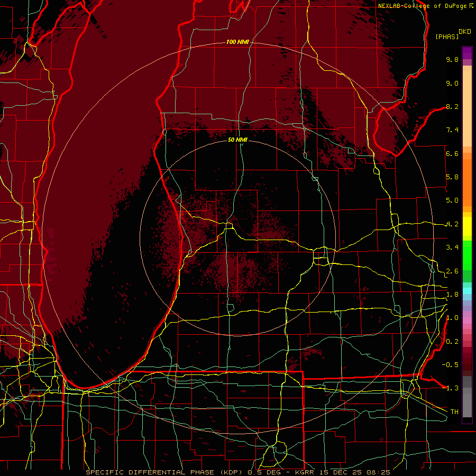
Task: Pick the cyan swatch on color scale
Action: point(467,291)
